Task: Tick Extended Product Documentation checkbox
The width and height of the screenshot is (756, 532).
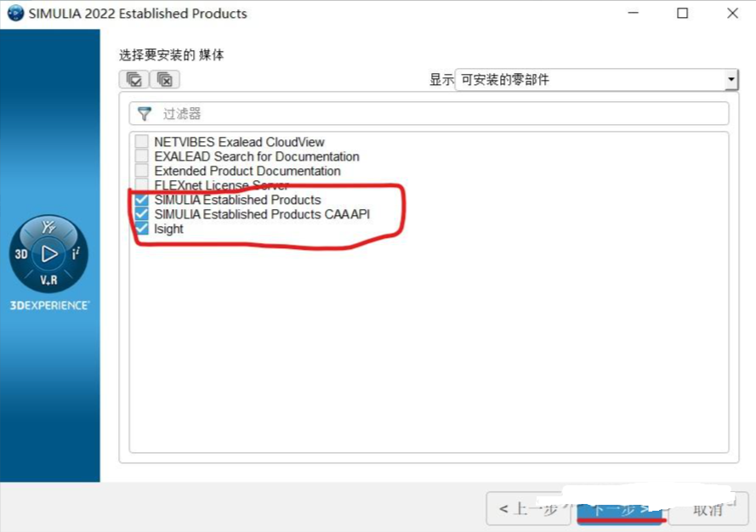Action: tap(141, 170)
